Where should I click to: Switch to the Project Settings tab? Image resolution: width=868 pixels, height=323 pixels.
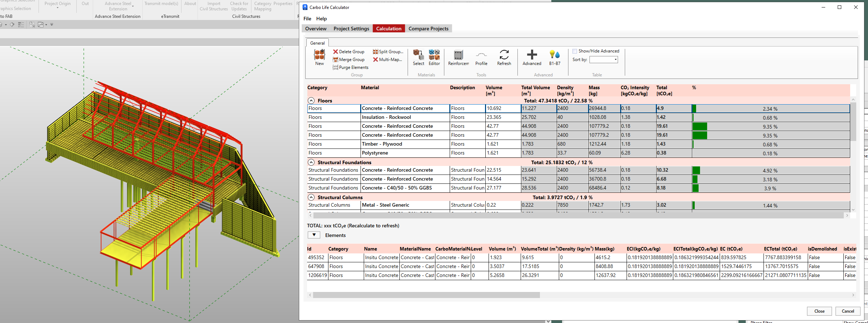[351, 29]
